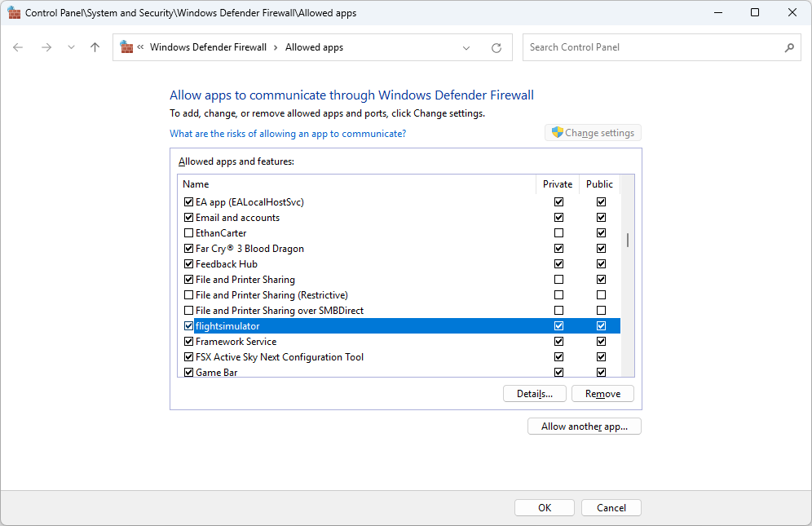812x526 pixels.
Task: Click the Private column header
Action: click(557, 184)
